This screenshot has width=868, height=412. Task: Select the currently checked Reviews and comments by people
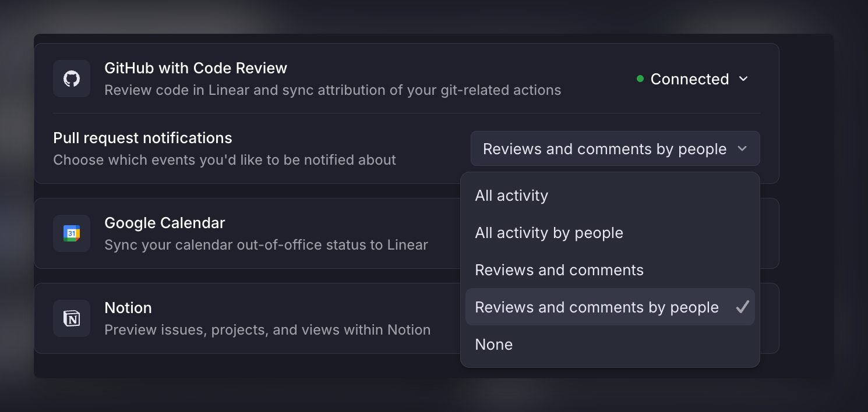597,307
